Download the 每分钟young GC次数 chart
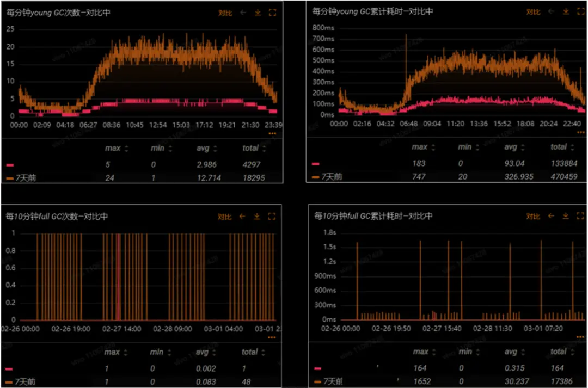 pyautogui.click(x=258, y=13)
